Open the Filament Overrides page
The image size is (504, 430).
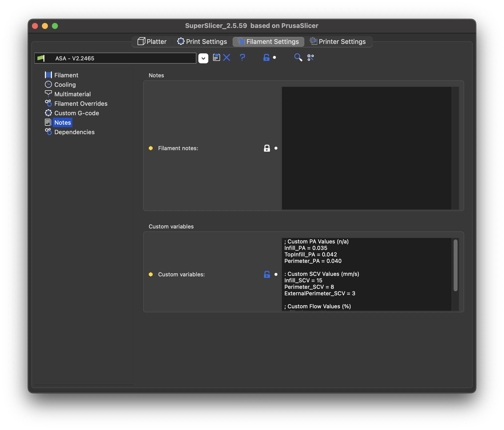pyautogui.click(x=81, y=104)
